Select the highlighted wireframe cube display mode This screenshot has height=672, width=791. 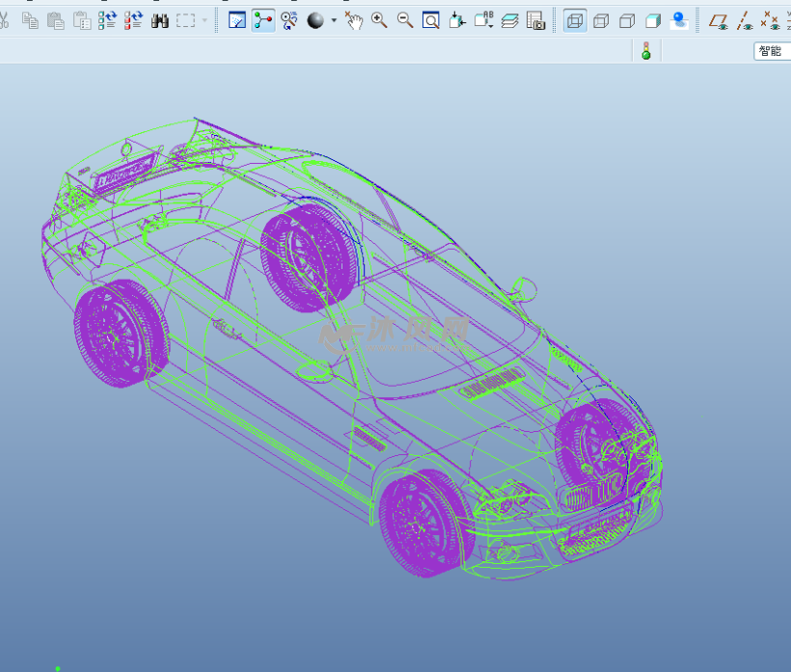(575, 21)
